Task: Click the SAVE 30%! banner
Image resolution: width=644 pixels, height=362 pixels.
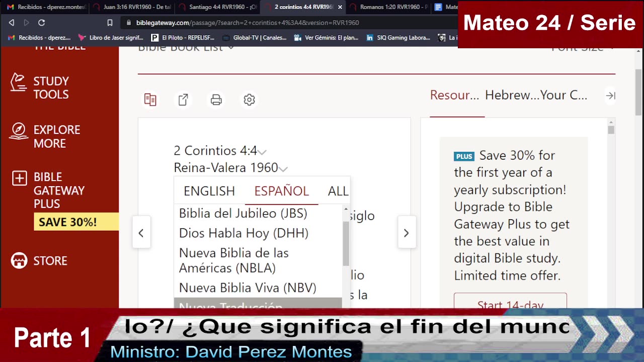Action: coord(76,222)
